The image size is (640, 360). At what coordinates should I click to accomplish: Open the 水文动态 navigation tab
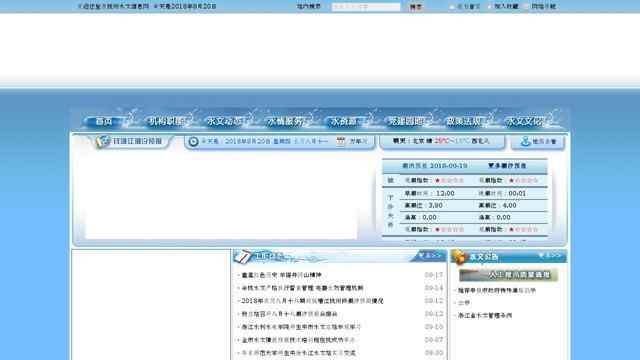coord(225,121)
